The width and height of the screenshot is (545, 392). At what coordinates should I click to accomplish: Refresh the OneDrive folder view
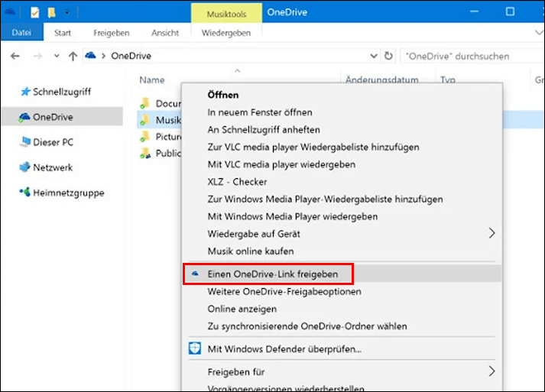click(388, 56)
